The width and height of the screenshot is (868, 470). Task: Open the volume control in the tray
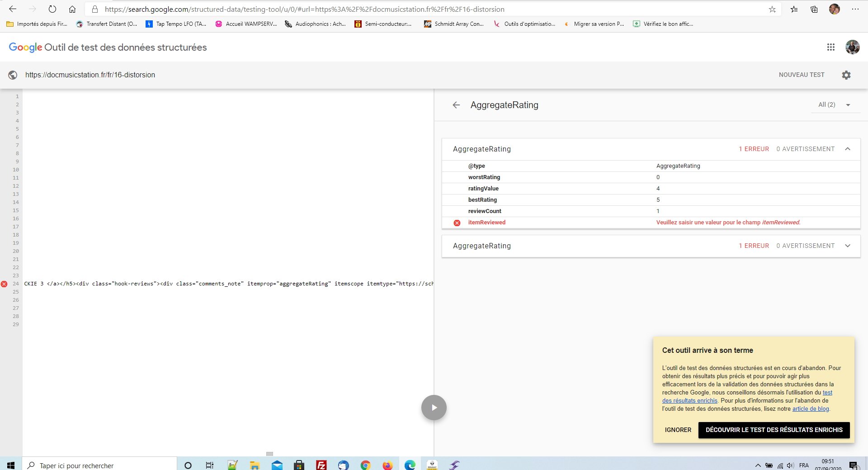(790, 465)
